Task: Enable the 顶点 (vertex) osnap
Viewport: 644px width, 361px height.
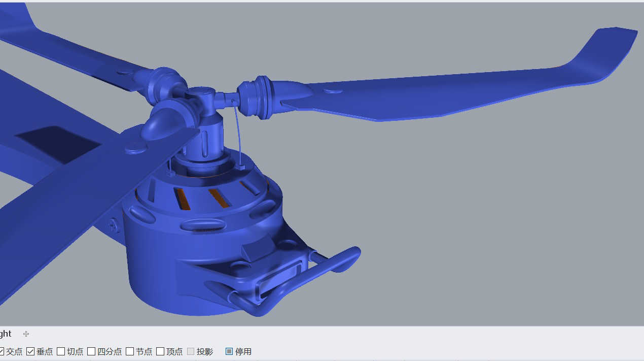Action: 160,351
